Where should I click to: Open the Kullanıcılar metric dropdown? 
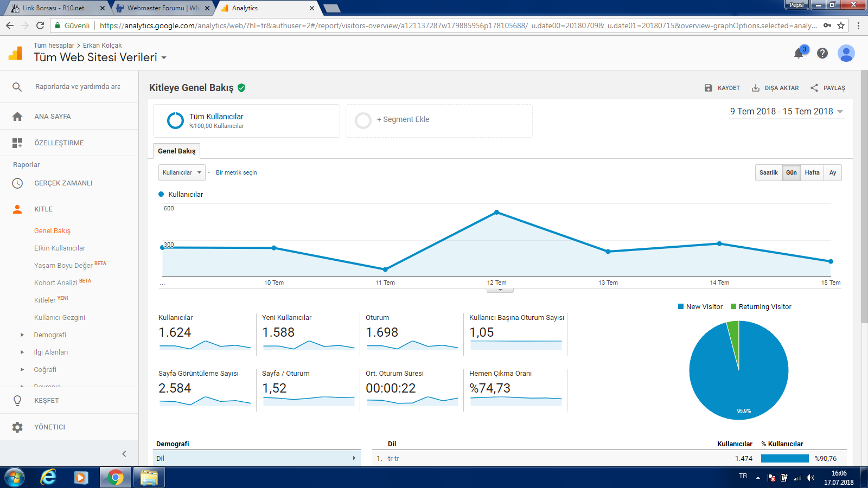182,172
